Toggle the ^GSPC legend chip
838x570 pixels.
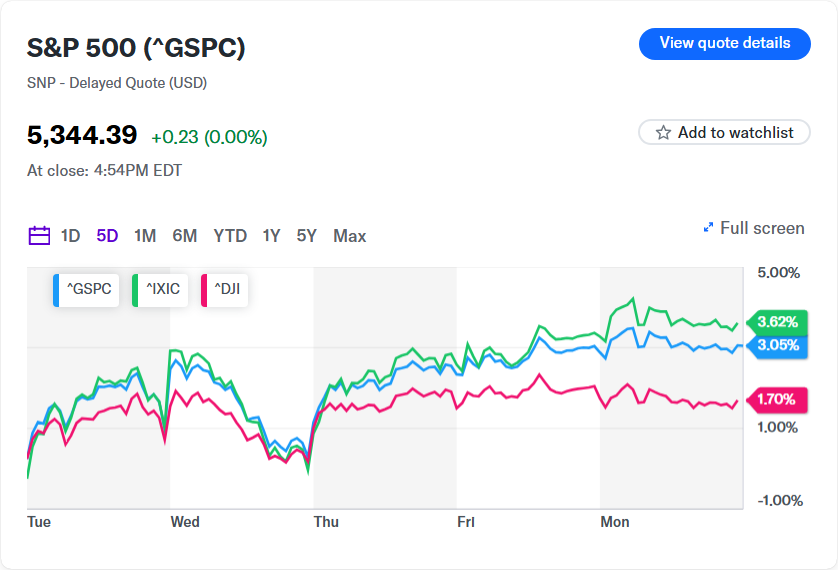pos(86,290)
